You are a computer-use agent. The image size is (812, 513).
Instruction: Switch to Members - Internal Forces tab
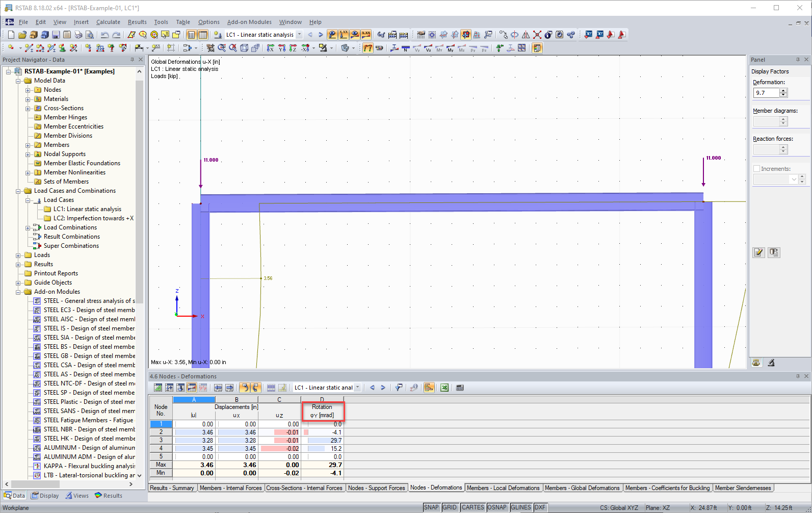click(x=230, y=488)
